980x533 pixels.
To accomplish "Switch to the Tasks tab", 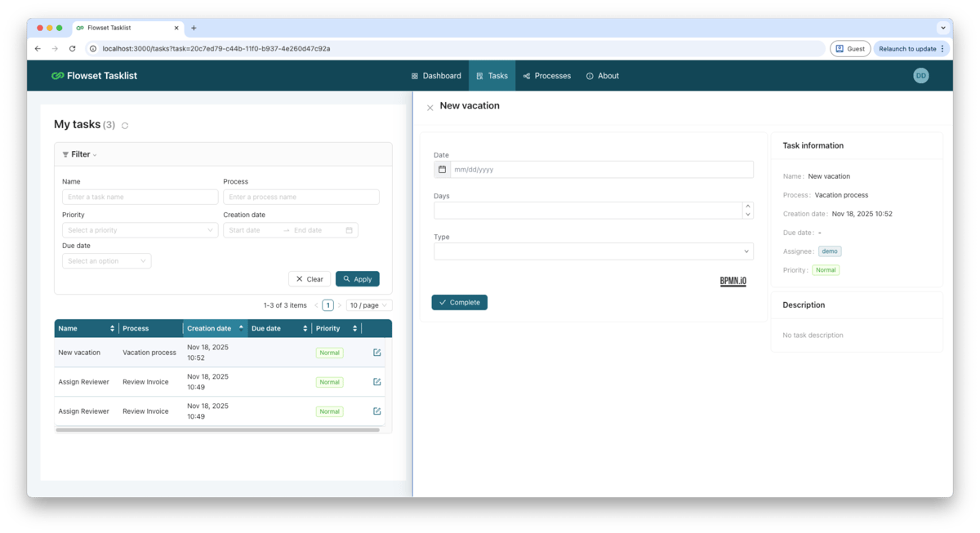I will (492, 76).
